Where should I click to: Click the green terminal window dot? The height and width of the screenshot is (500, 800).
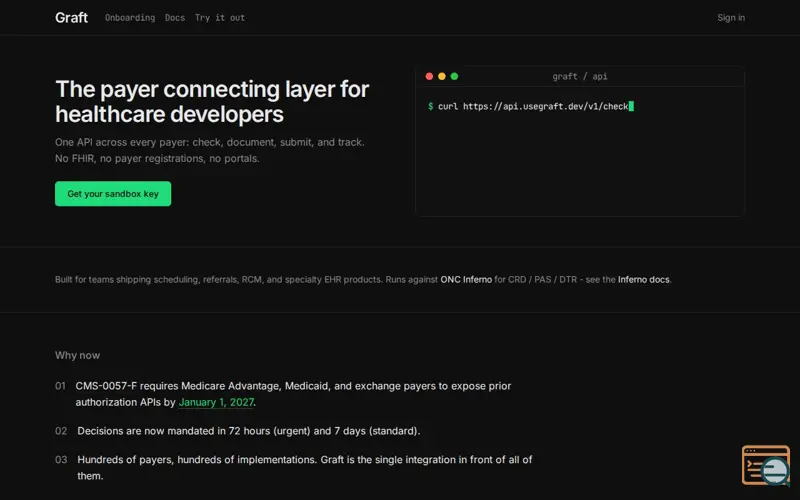(x=454, y=77)
